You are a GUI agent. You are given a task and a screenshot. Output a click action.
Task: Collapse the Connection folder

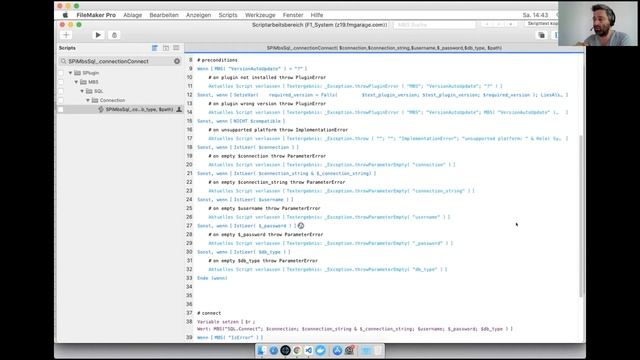tap(88, 100)
